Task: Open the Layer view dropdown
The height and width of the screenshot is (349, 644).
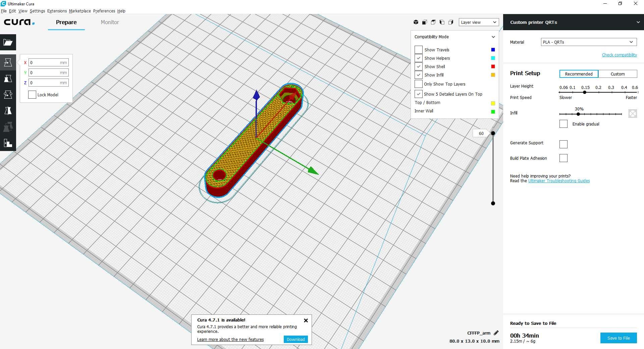Action: 479,22
